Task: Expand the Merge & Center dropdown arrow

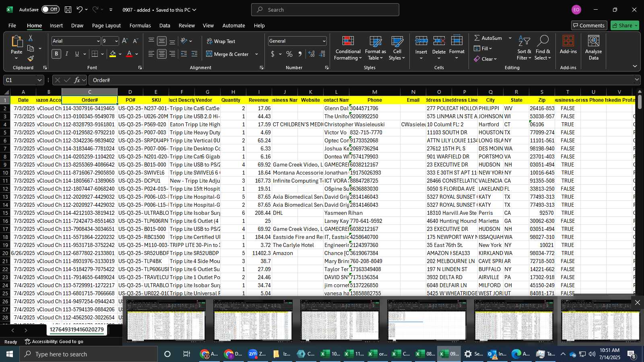Action: point(256,54)
